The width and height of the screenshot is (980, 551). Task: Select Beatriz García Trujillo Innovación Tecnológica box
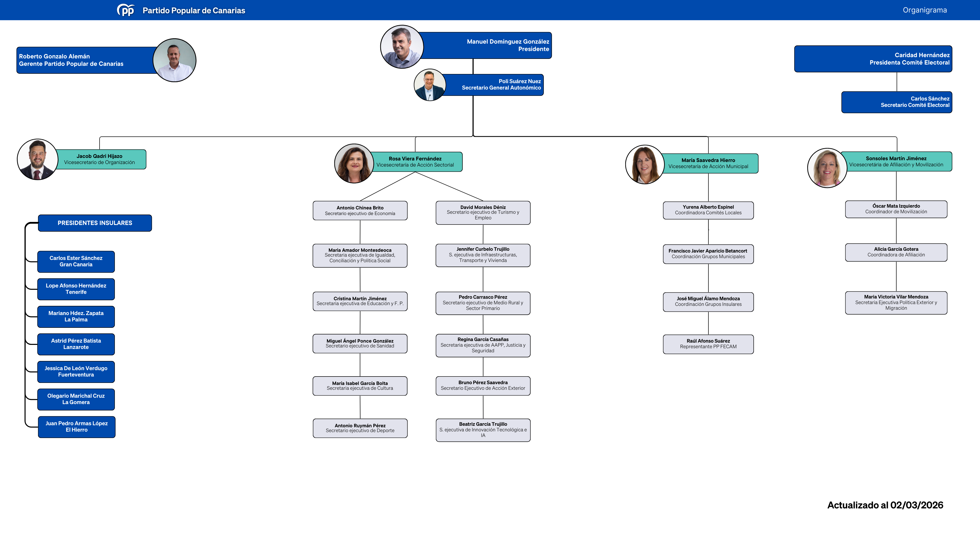pos(483,430)
